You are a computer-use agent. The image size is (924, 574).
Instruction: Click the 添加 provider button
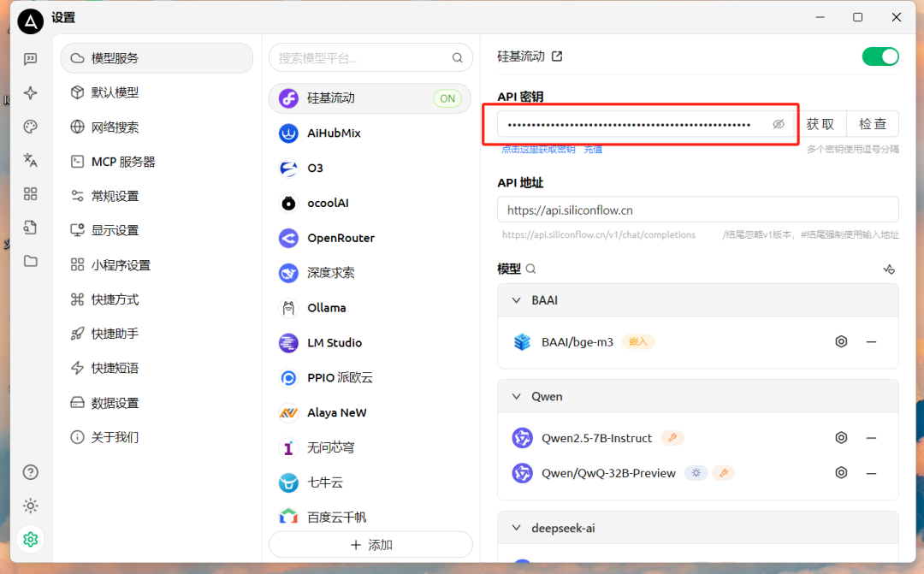(x=370, y=545)
